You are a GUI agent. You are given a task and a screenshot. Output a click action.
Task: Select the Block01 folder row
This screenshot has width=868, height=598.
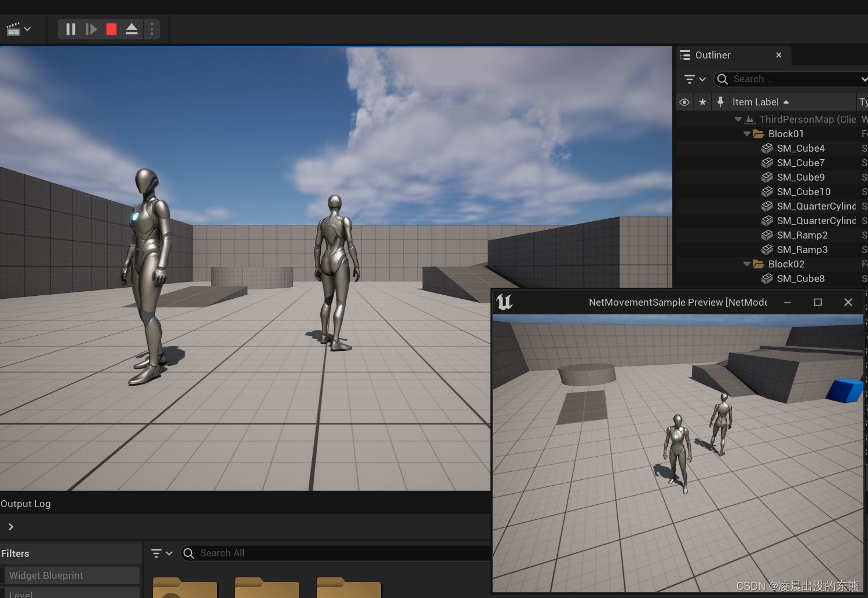(771, 134)
